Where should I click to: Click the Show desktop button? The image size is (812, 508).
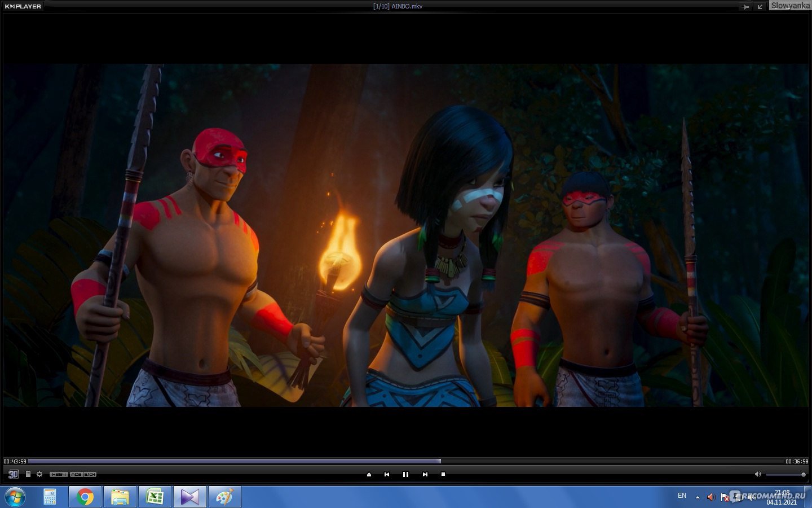[808, 497]
